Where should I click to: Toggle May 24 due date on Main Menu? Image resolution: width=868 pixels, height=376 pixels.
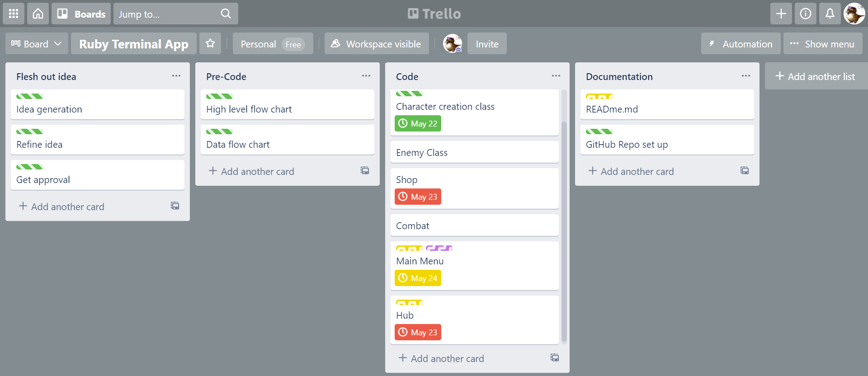(x=418, y=278)
